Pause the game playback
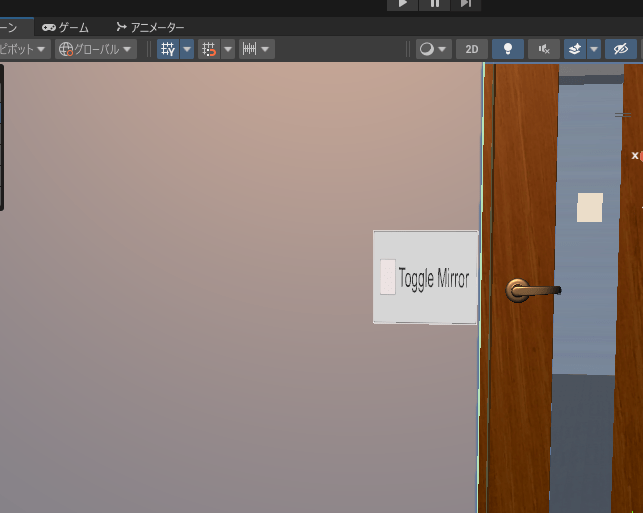643x513 pixels. pyautogui.click(x=434, y=4)
